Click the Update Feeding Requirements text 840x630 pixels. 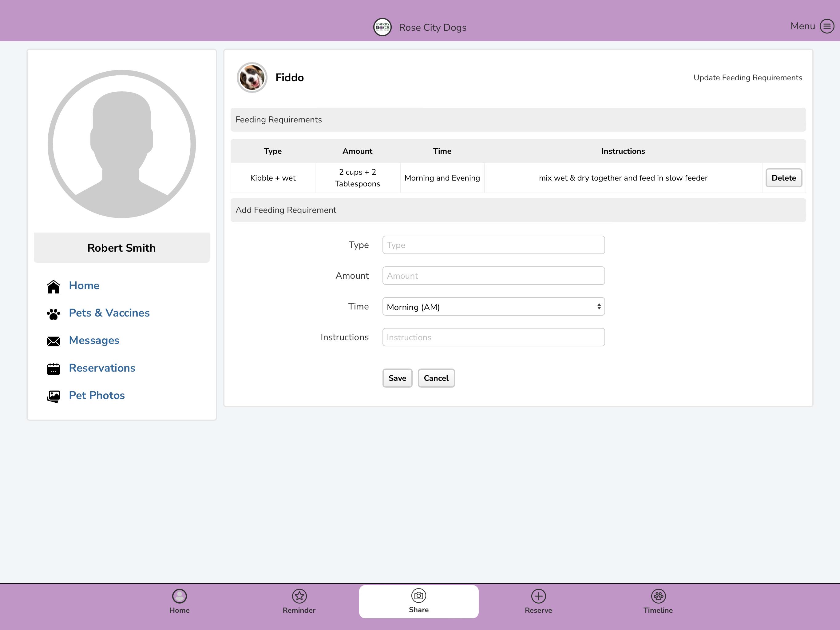tap(748, 78)
